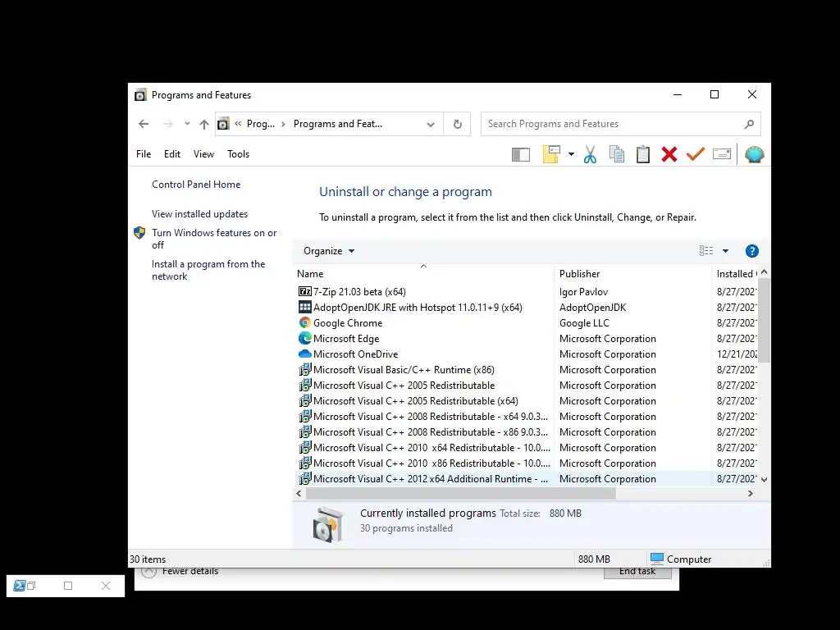Click the blue shell globe icon
The height and width of the screenshot is (630, 840).
754,154
